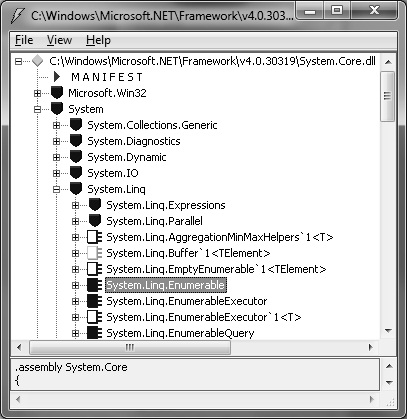Click the MANIFEST triangle icon
The width and height of the screenshot is (407, 419).
(57, 77)
